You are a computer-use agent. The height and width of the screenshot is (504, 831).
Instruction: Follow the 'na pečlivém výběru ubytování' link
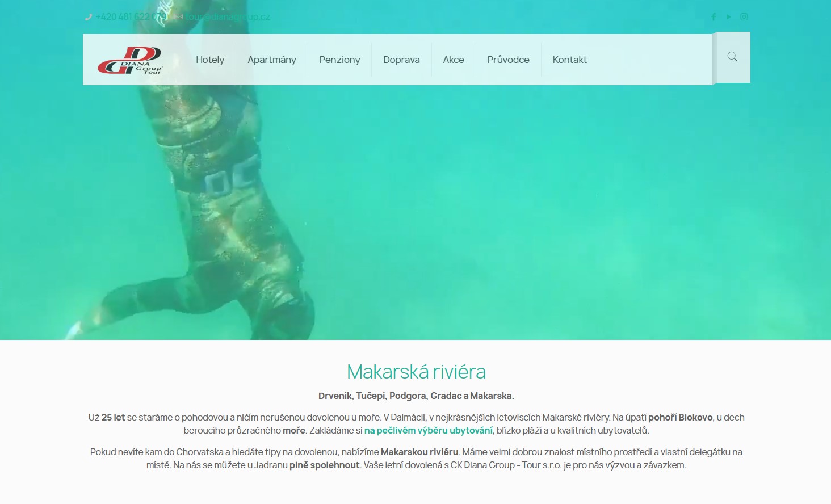click(429, 430)
